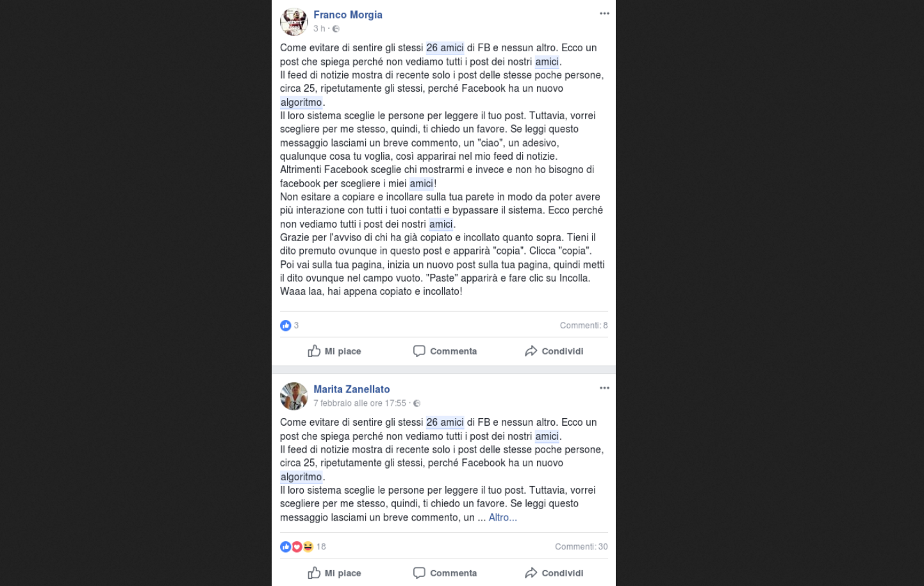Share Marita Zanellato's post via Condividi
The width and height of the screenshot is (924, 586).
[x=554, y=573]
